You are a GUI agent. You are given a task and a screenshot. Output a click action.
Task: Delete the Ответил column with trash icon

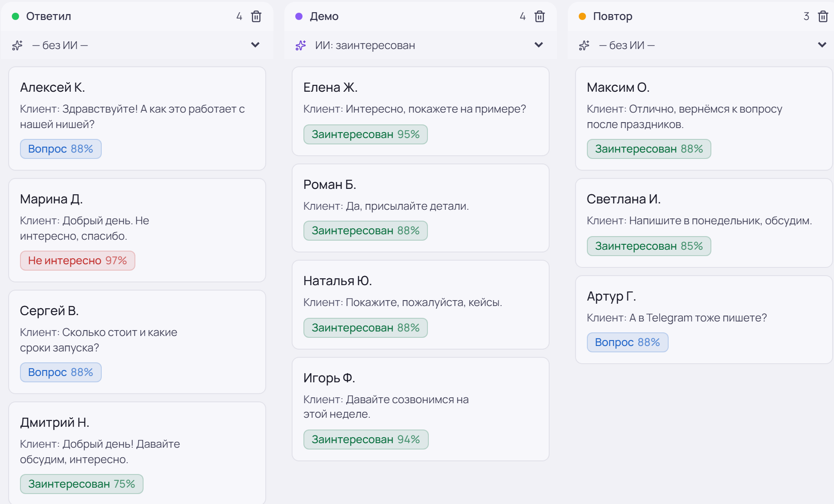256,16
